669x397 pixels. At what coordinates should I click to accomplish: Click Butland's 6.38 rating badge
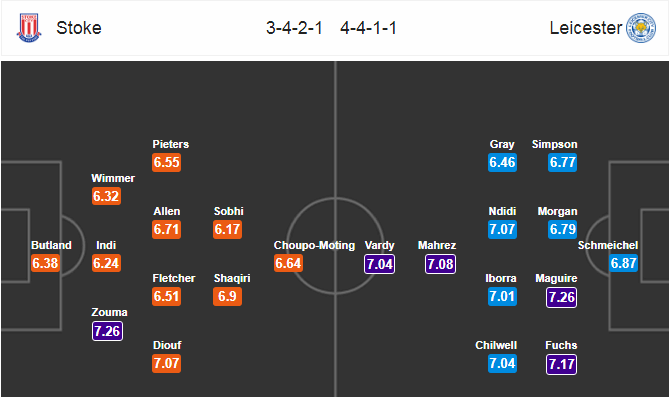45,263
